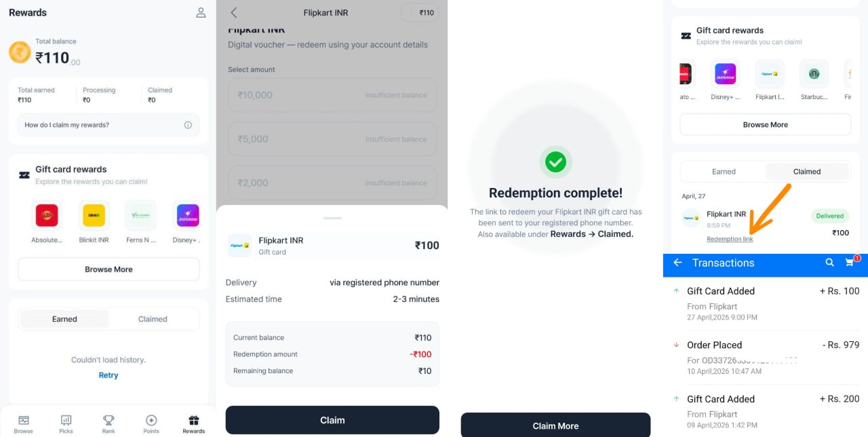Open the Redemption link for Flipkart INR
Viewport: 868px width, 437px height.
tap(730, 239)
